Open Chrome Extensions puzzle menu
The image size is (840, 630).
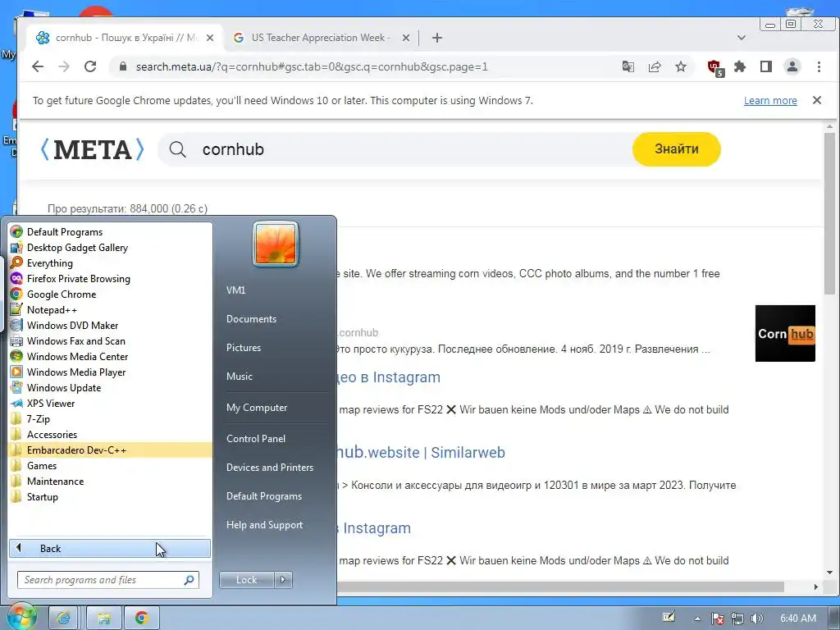coord(740,66)
